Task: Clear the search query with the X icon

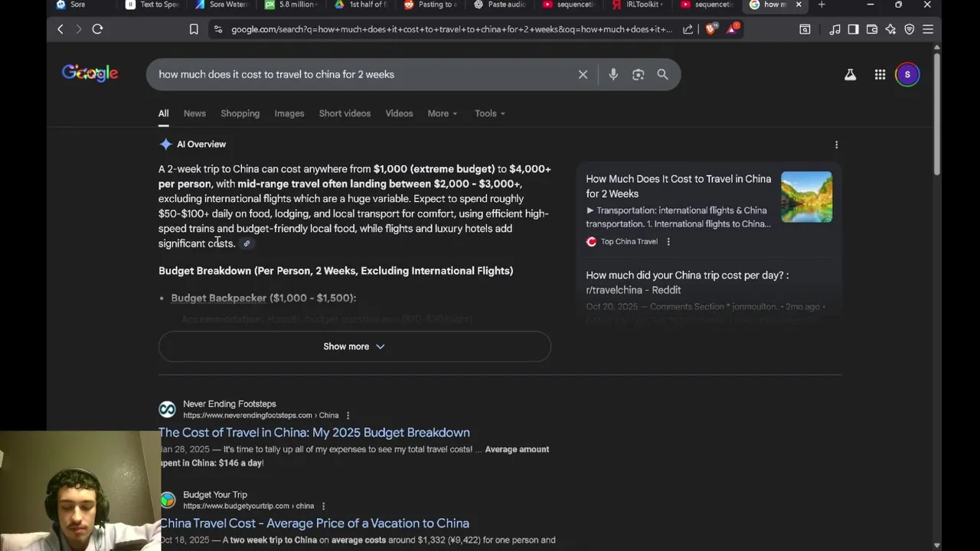Action: coord(583,74)
